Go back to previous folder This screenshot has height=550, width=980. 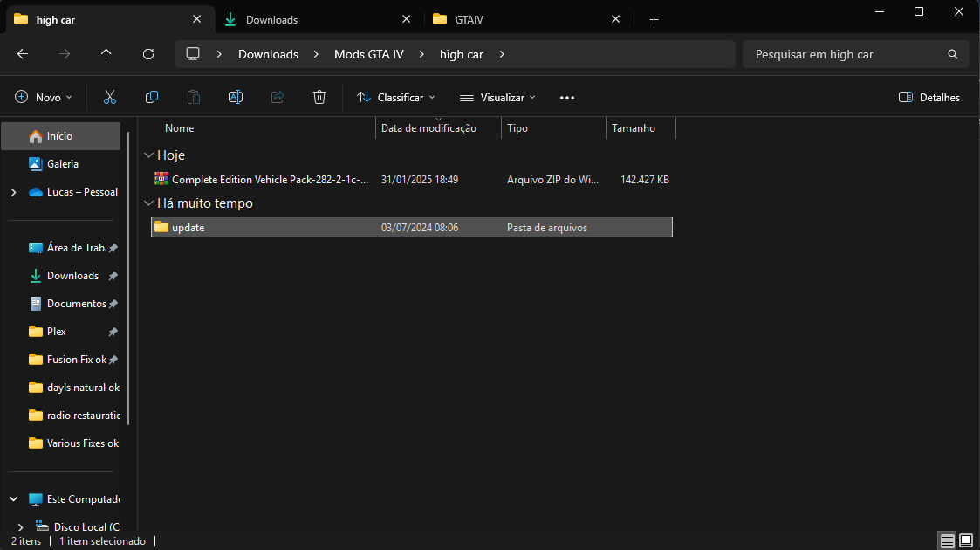pos(23,54)
